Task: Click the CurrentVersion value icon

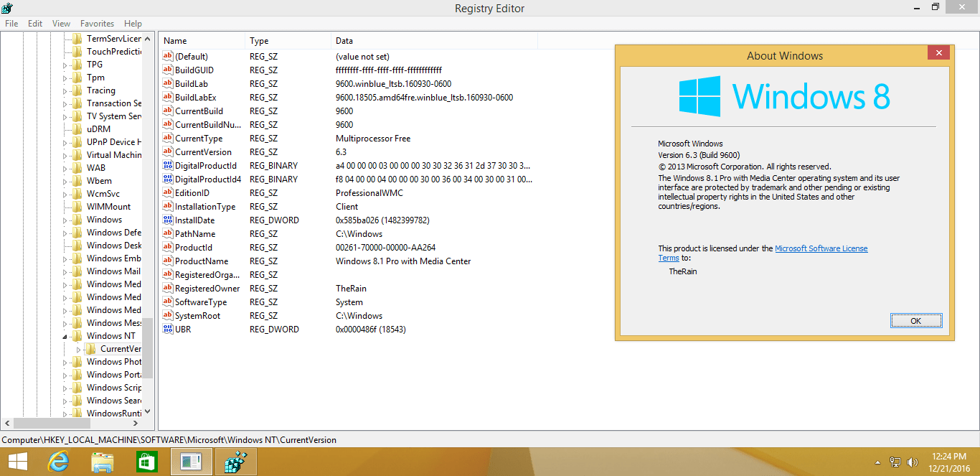Action: tap(169, 152)
